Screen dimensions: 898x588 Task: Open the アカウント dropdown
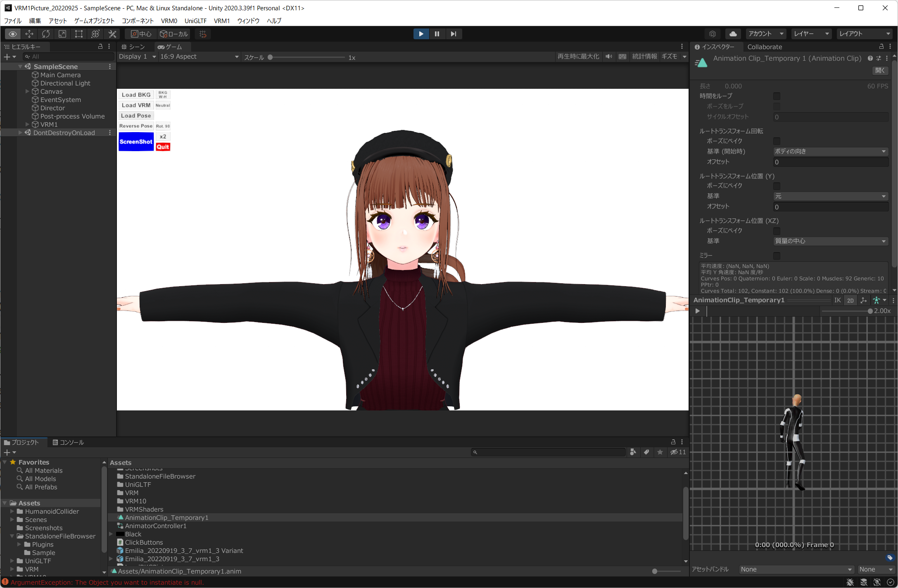766,34
